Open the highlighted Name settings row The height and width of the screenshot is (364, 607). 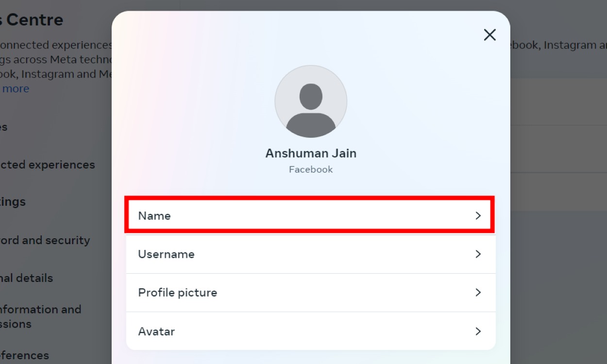pos(311,215)
